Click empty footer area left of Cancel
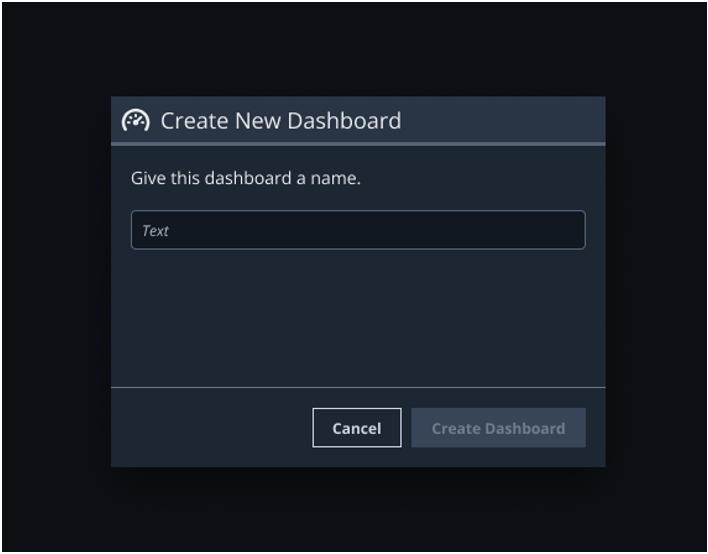708x554 pixels. coord(210,428)
